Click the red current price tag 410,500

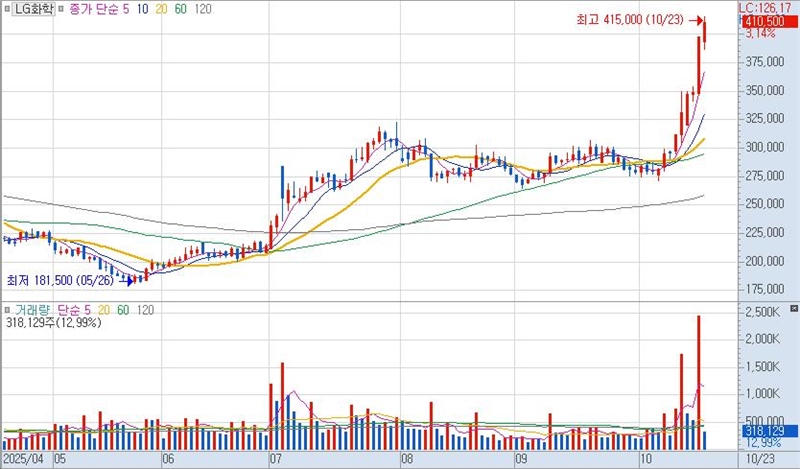click(764, 20)
